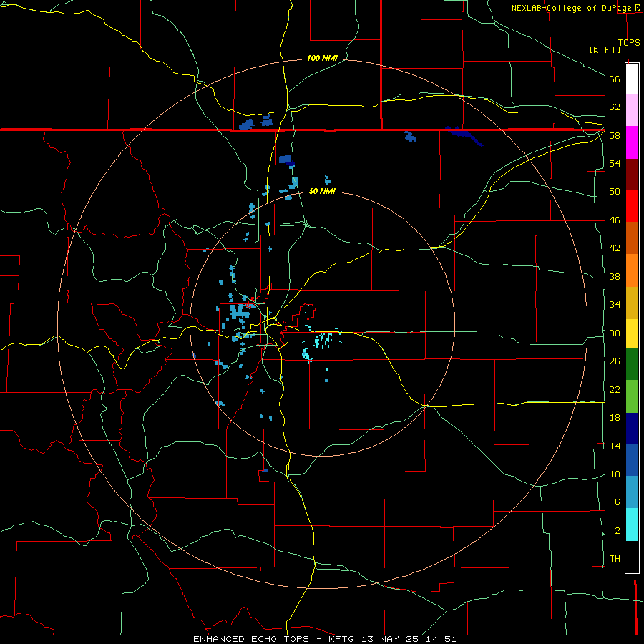Click the light pink legend swatch

click(632, 110)
